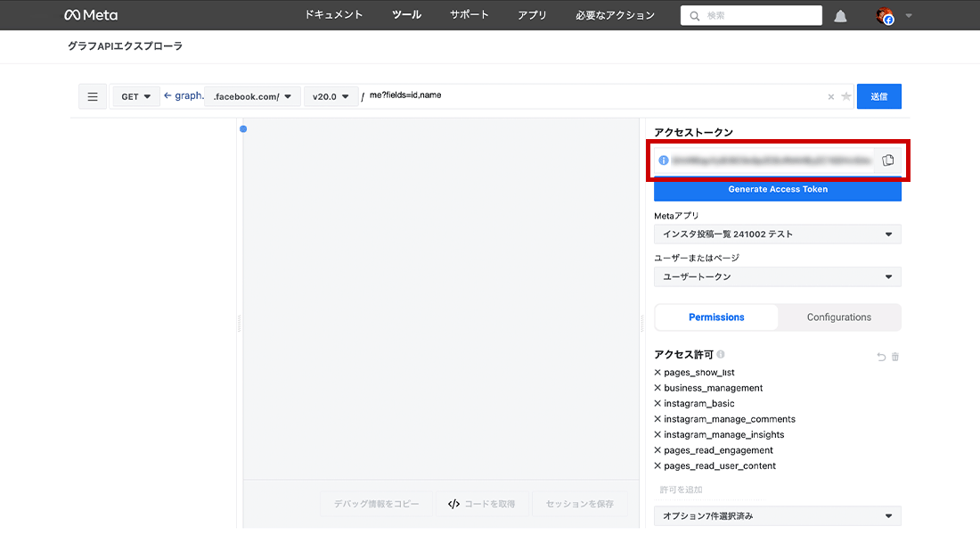Click the graph. link text
Image resolution: width=980 pixels, height=535 pixels.
190,95
